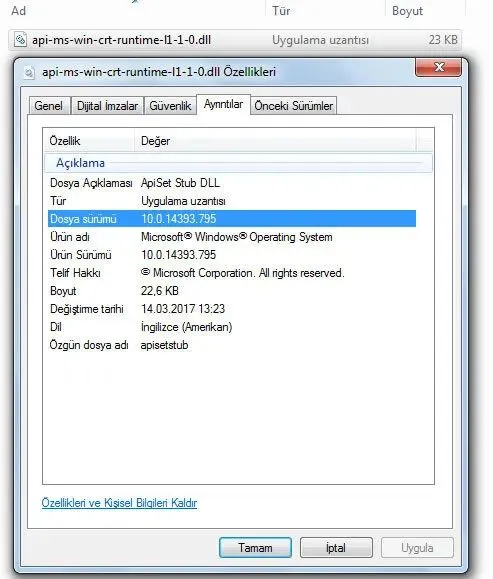
Task: Open the Önceki Sürümler tab
Action: point(294,106)
